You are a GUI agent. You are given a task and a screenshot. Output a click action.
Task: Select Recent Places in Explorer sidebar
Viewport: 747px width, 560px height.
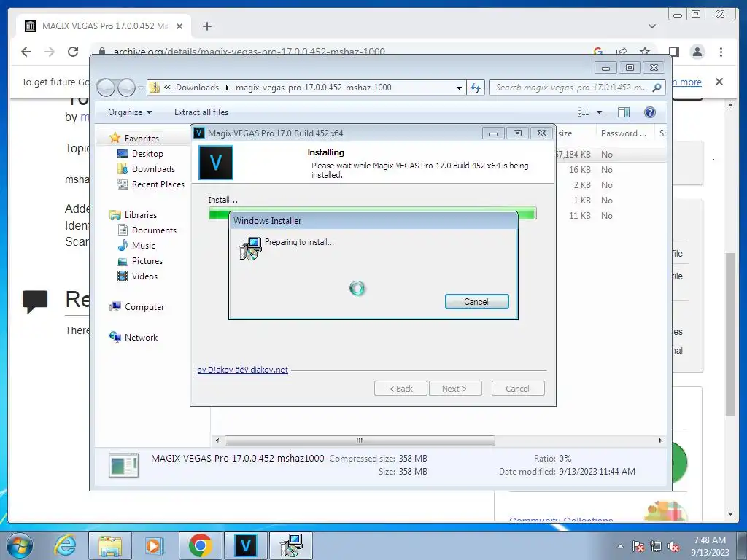pos(158,184)
